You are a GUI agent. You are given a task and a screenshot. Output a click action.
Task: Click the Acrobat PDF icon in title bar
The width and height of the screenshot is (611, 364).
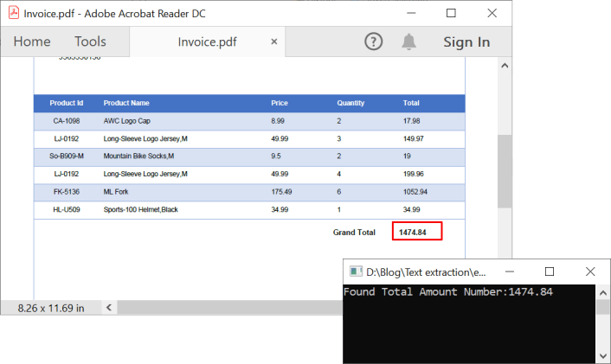pyautogui.click(x=12, y=13)
